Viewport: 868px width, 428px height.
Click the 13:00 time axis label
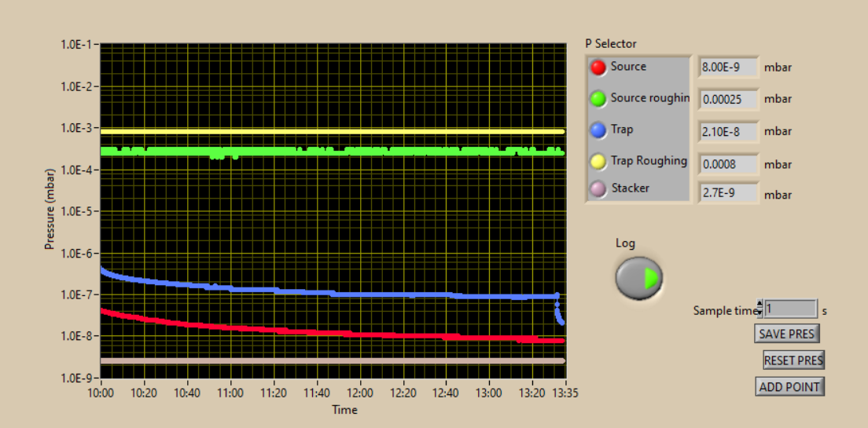(489, 393)
